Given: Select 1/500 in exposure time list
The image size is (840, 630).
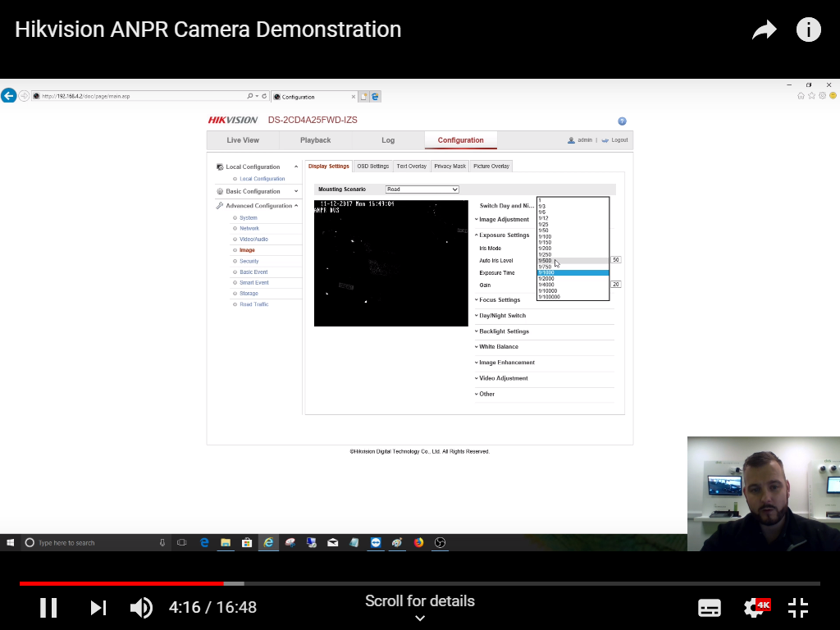Looking at the screenshot, I should (x=546, y=261).
